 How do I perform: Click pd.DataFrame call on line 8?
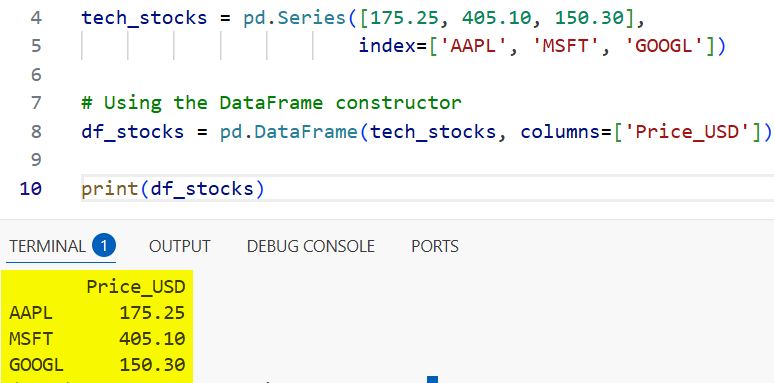click(x=290, y=132)
